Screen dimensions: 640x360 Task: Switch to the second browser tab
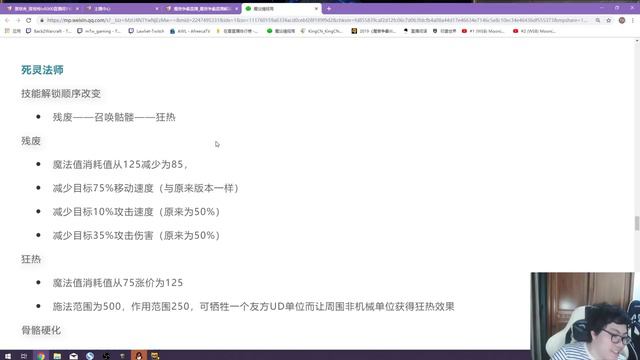122,9
